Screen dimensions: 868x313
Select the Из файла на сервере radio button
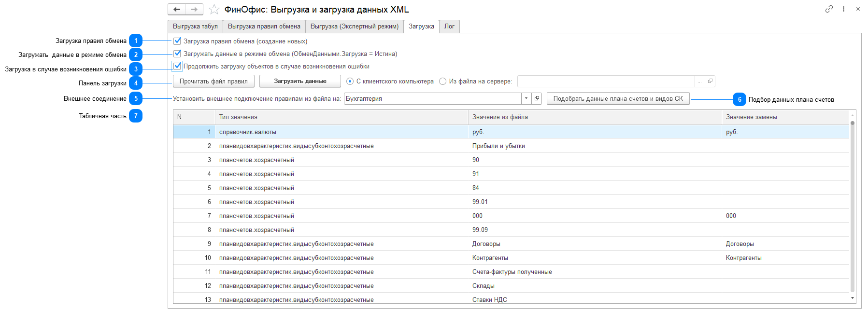pos(442,82)
